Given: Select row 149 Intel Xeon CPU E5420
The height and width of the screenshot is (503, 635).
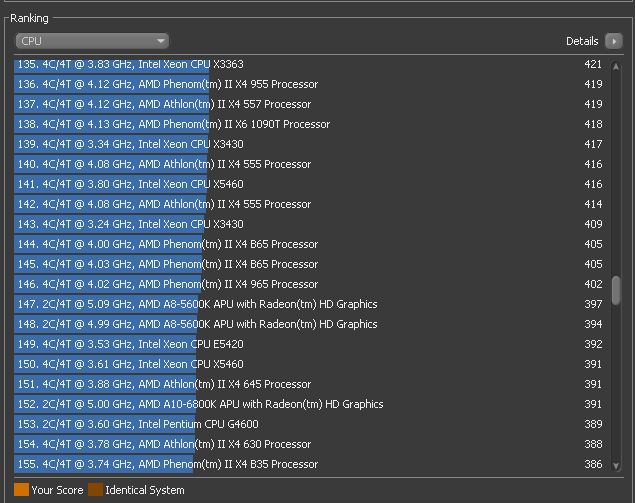Looking at the screenshot, I should click(311, 344).
